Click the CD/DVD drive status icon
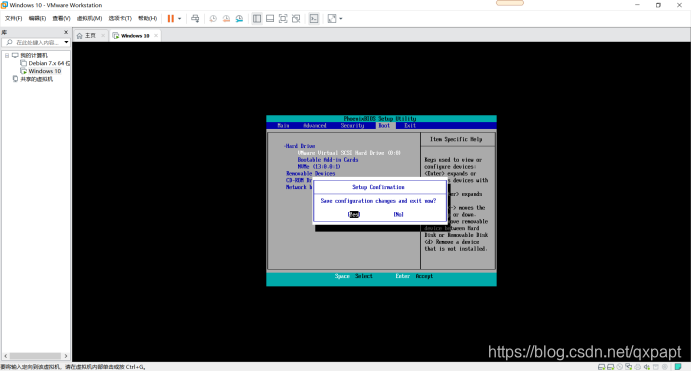Viewport: 692px width, 371px height. (x=620, y=367)
